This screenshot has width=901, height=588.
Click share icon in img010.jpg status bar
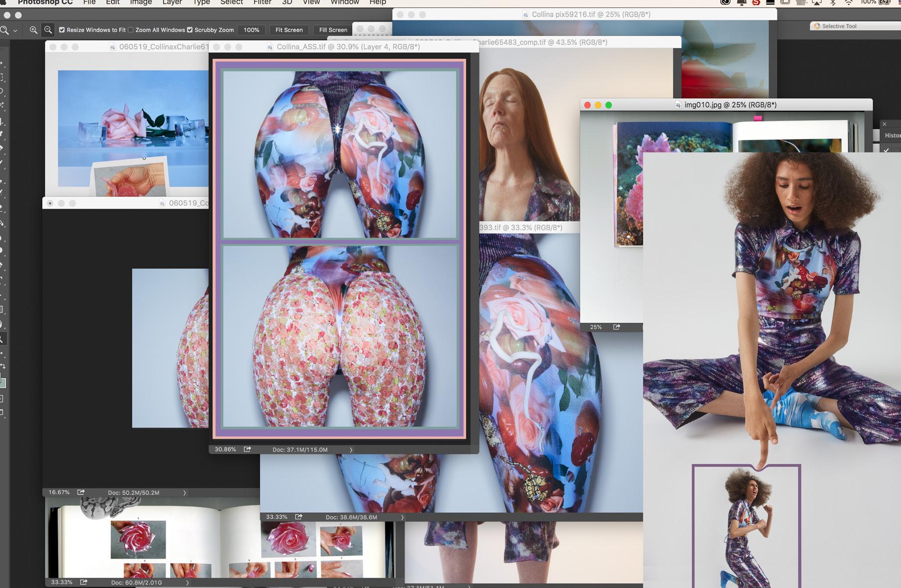pyautogui.click(x=617, y=327)
